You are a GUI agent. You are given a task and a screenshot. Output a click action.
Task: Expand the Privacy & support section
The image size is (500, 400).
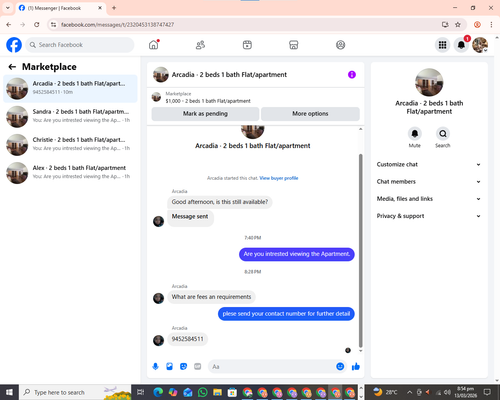pyautogui.click(x=429, y=216)
